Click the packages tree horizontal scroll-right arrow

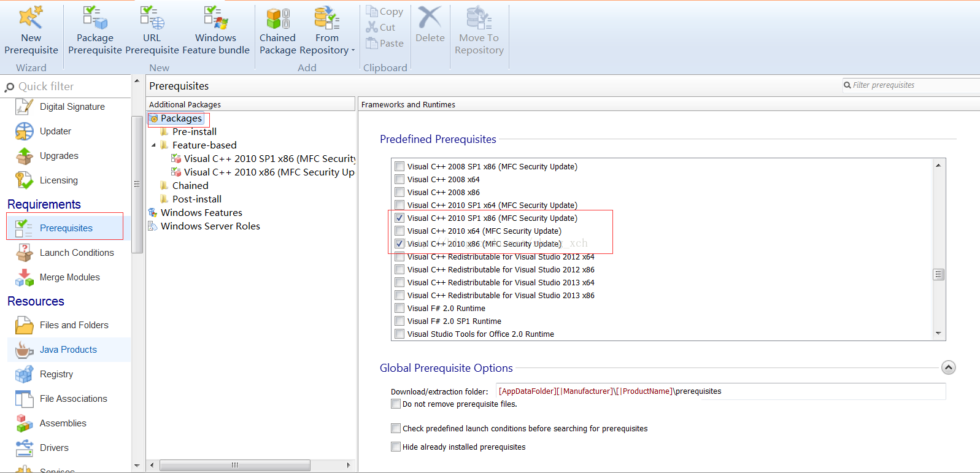[x=349, y=465]
